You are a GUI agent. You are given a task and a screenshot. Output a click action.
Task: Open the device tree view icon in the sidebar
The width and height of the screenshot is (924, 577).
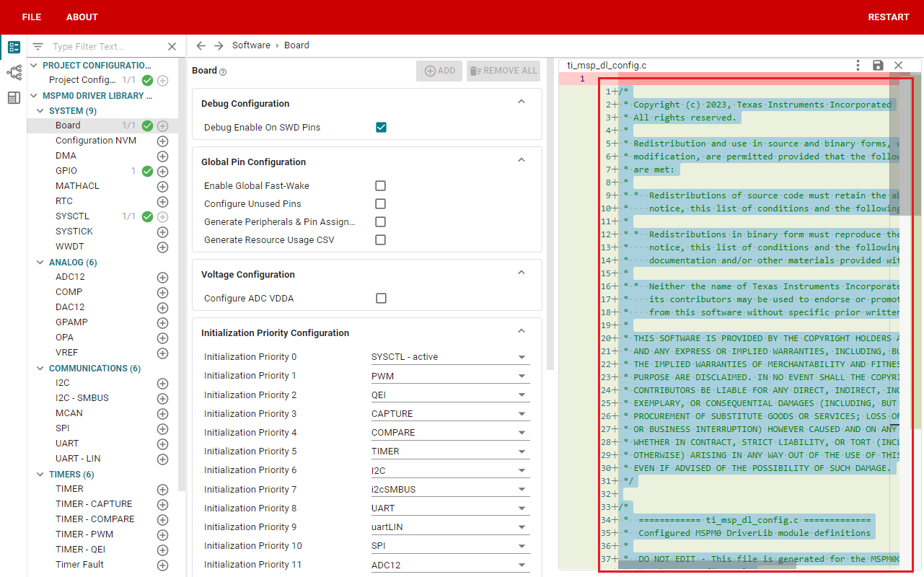click(14, 72)
